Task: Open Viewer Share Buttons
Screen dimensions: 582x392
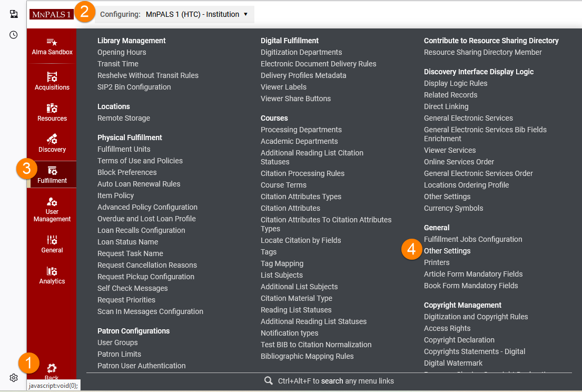Action: pos(295,99)
